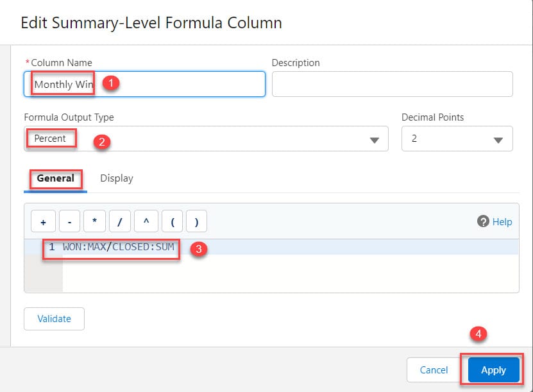This screenshot has width=533, height=392.
Task: Switch to the Display tab
Action: pos(116,178)
